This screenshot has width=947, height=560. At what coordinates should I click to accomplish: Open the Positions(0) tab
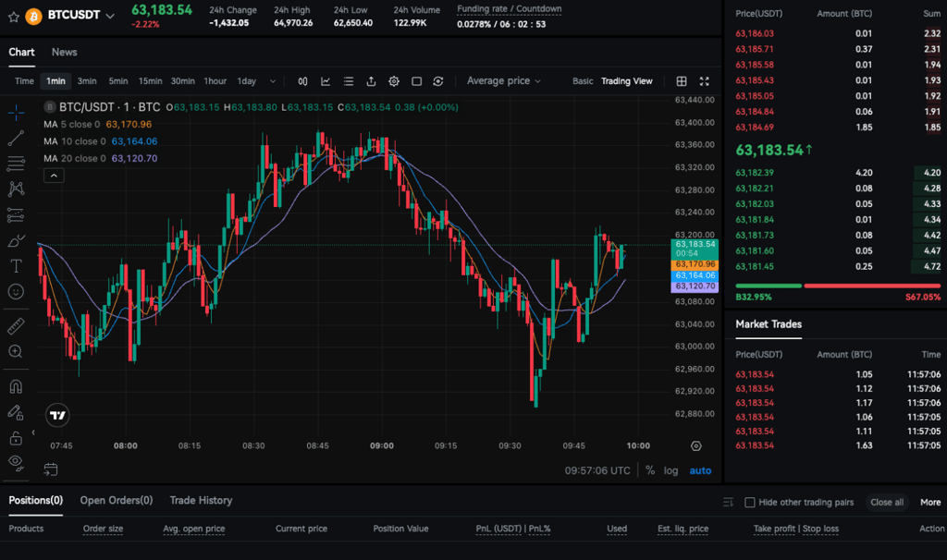[36, 500]
